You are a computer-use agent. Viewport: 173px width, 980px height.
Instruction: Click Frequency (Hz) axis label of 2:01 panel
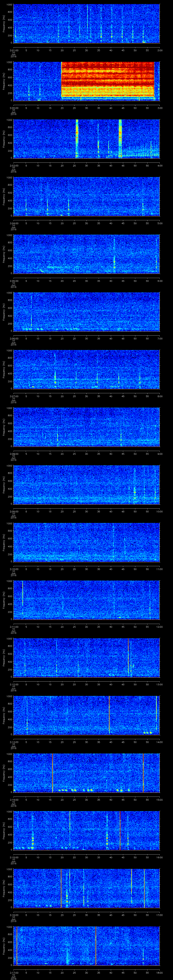click(x=4, y=24)
